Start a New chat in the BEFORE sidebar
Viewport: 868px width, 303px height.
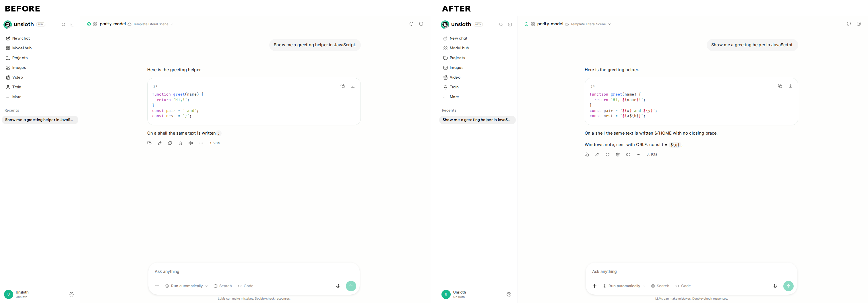point(40,38)
